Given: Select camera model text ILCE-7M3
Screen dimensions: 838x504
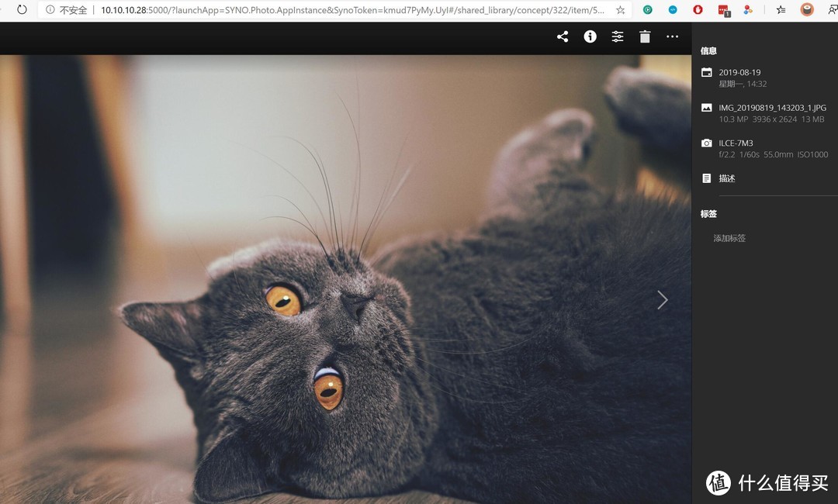Looking at the screenshot, I should point(736,143).
